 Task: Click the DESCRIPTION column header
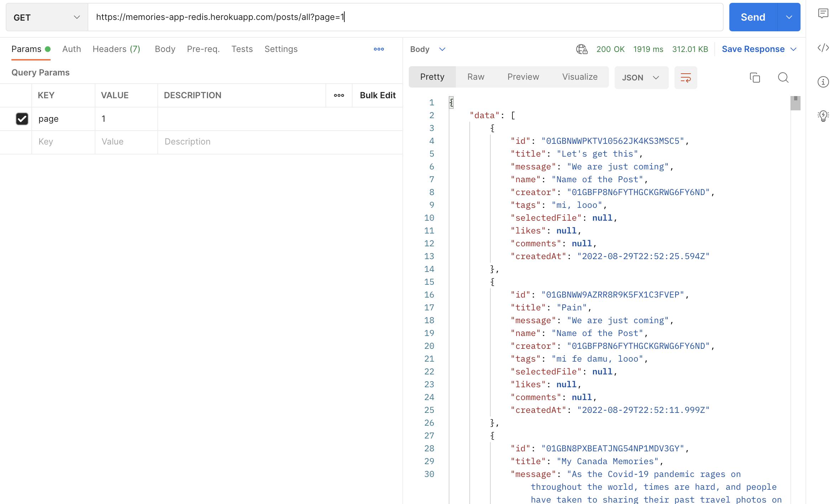[192, 95]
